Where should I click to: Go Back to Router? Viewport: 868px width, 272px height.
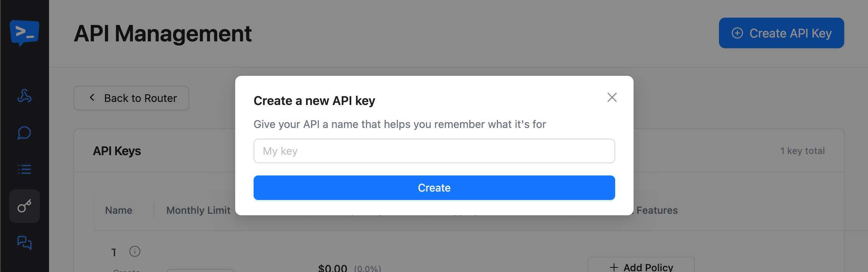[131, 98]
